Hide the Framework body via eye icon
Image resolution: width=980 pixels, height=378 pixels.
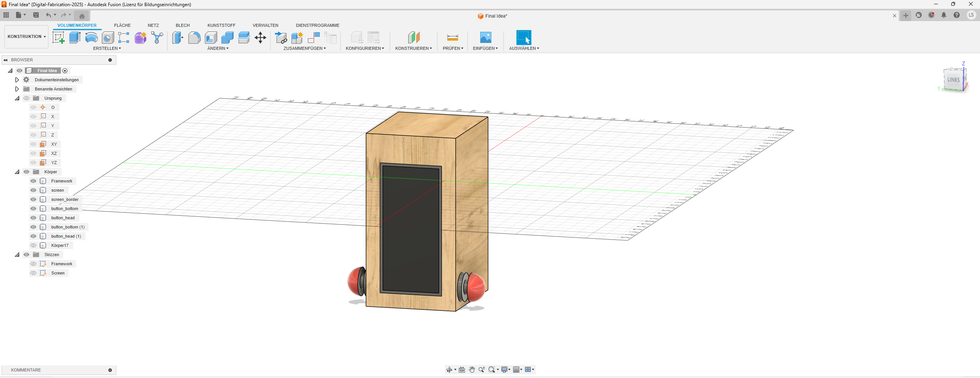(33, 181)
